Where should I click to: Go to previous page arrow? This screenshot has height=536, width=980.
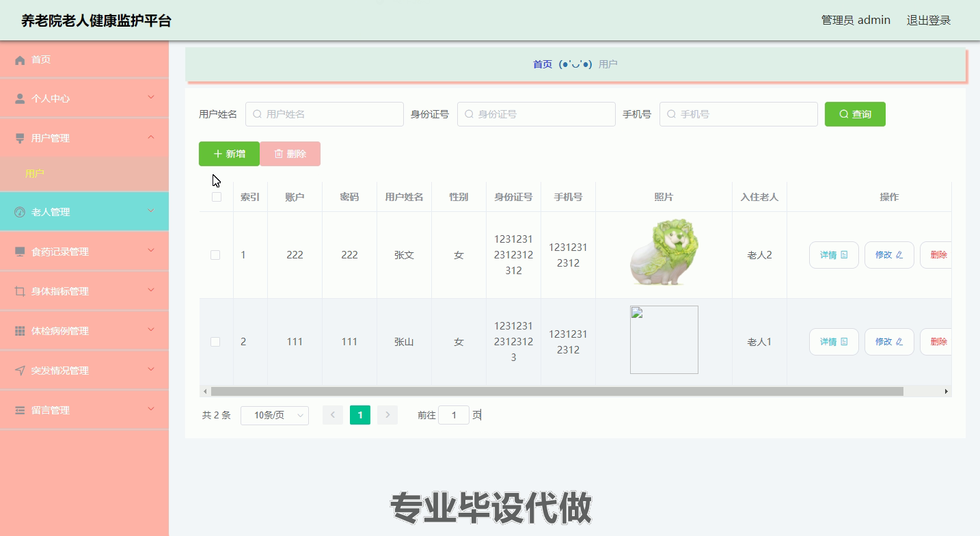[333, 415]
